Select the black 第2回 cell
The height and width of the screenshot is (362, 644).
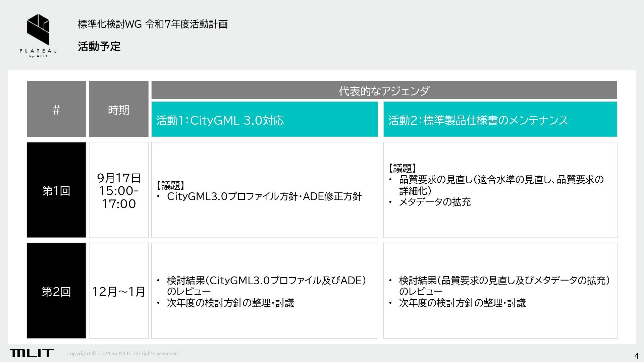56,291
